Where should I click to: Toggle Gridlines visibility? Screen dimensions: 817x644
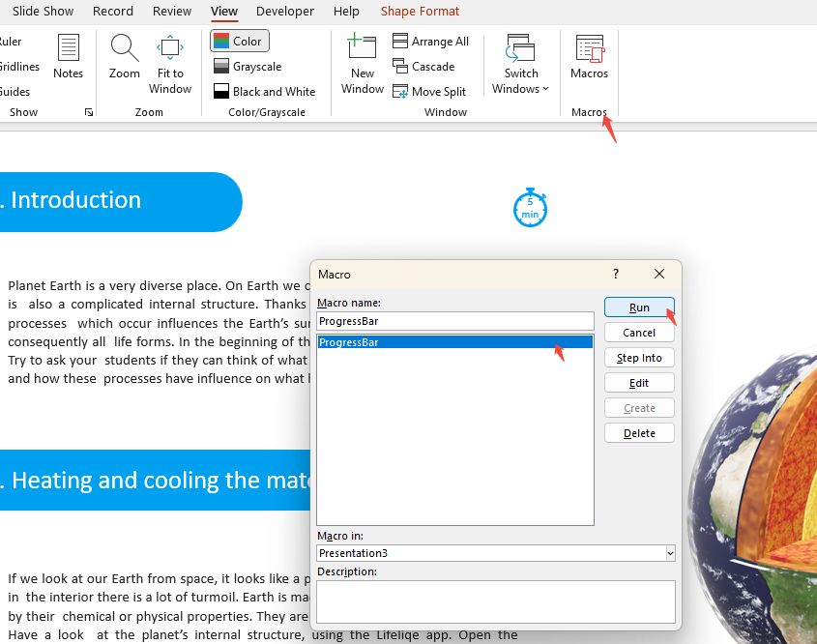tap(21, 66)
